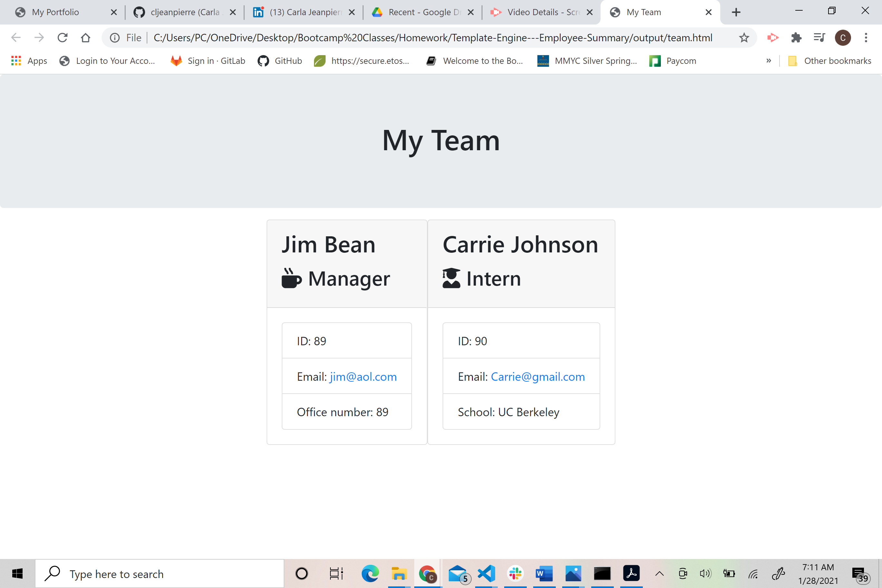Toggle the bookmark star for this page
This screenshot has width=882, height=588.
pos(744,37)
